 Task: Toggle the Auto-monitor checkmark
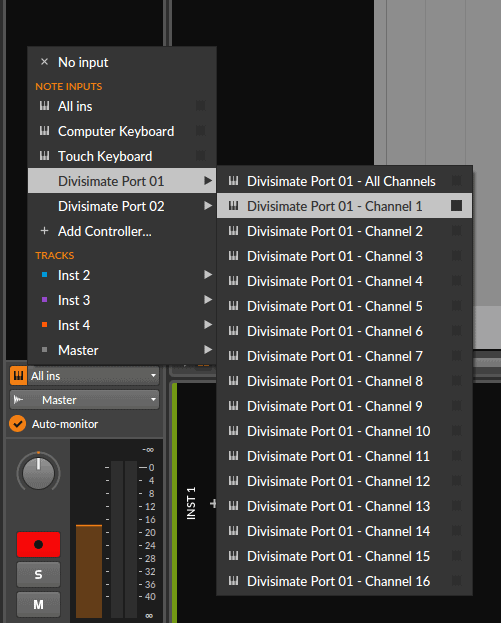pyautogui.click(x=17, y=424)
